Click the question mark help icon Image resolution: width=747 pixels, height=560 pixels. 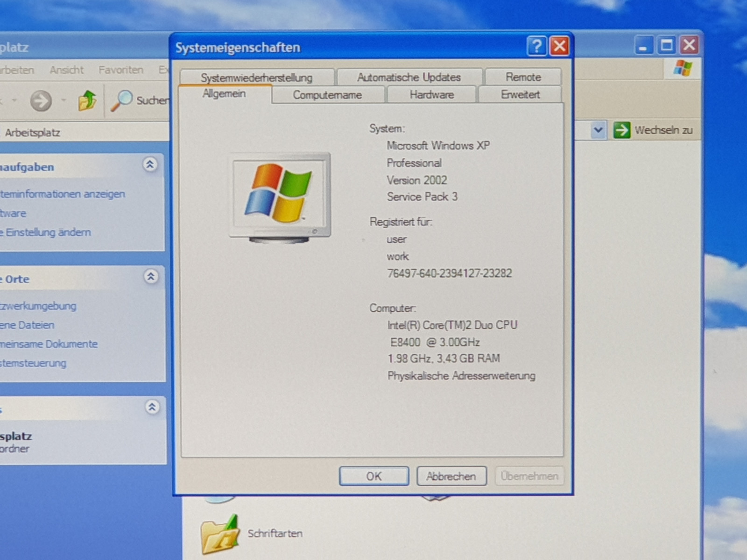coord(536,46)
